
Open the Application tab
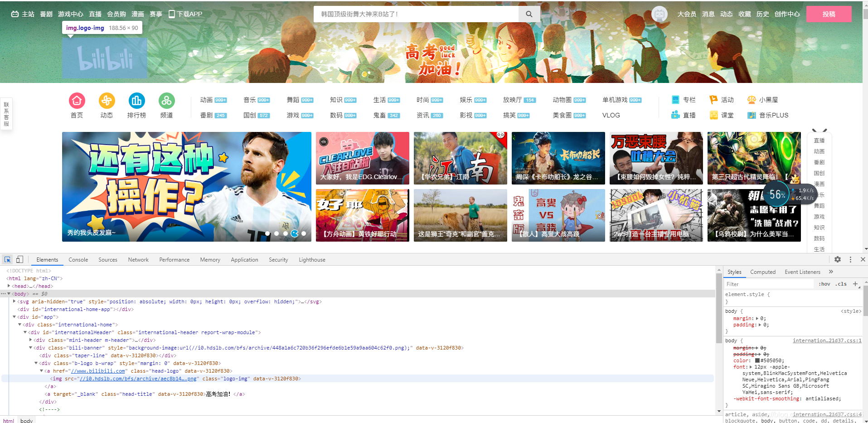point(244,260)
